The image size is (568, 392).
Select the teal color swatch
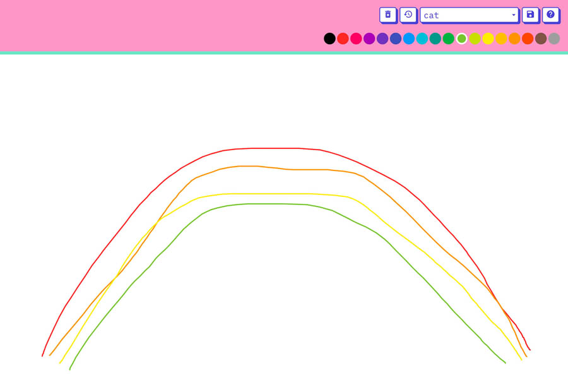coord(435,39)
